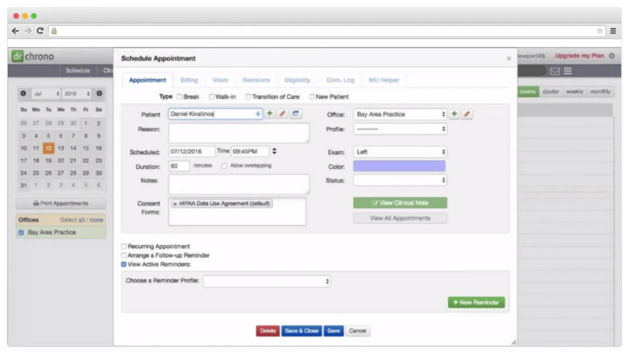Click the drchrono logo

click(x=33, y=57)
